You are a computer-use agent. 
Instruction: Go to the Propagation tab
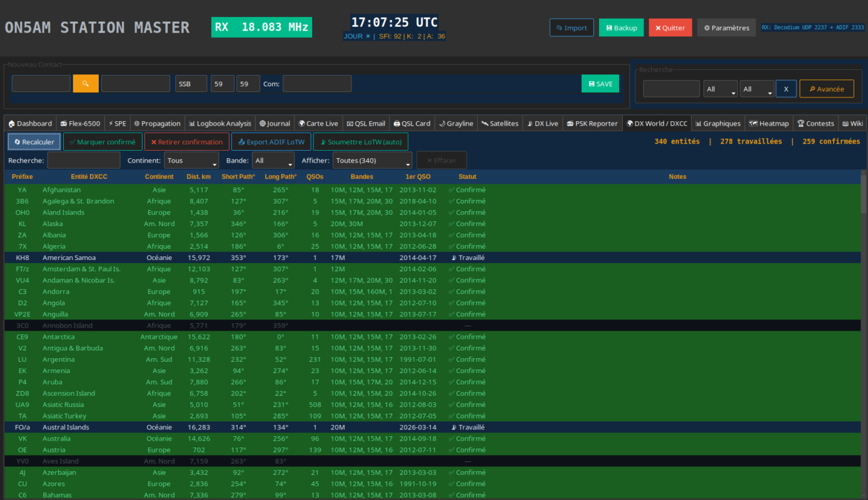[x=157, y=124]
